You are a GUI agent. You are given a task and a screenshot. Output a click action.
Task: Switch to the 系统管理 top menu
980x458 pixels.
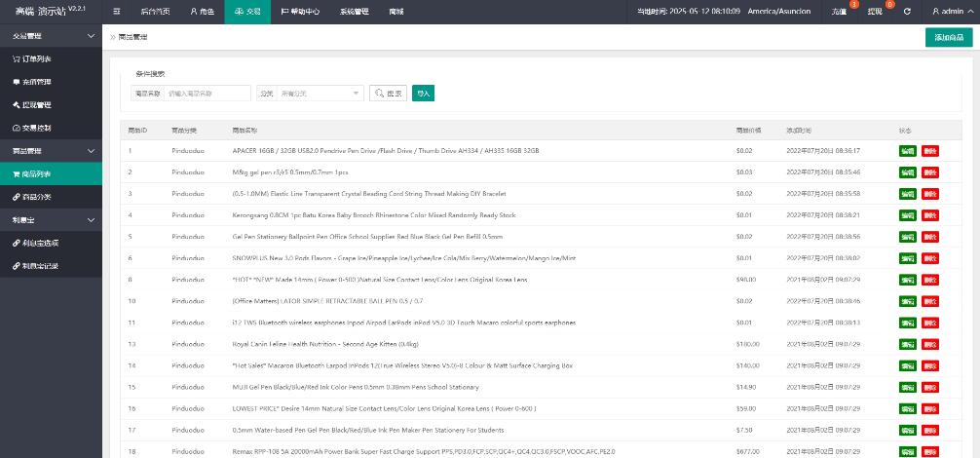(x=354, y=11)
